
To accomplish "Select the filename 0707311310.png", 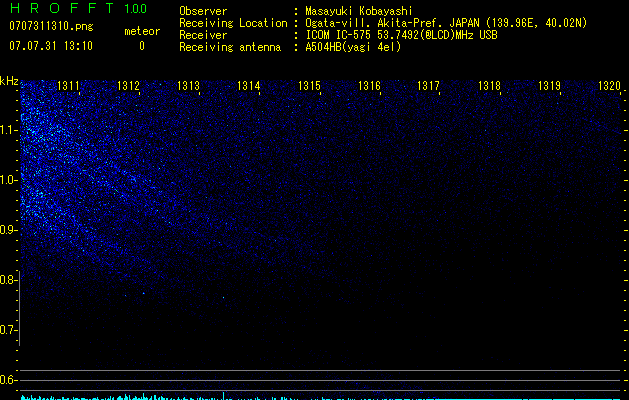I will click(x=51, y=26).
